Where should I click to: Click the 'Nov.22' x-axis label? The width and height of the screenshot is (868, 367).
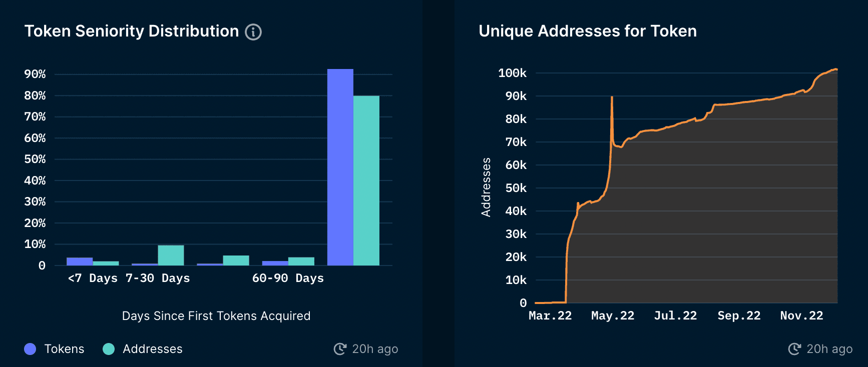click(x=801, y=315)
